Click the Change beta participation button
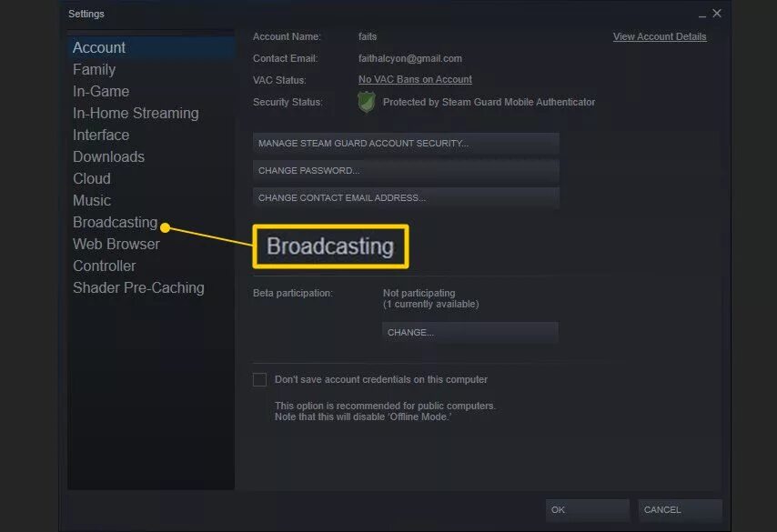 coord(469,332)
